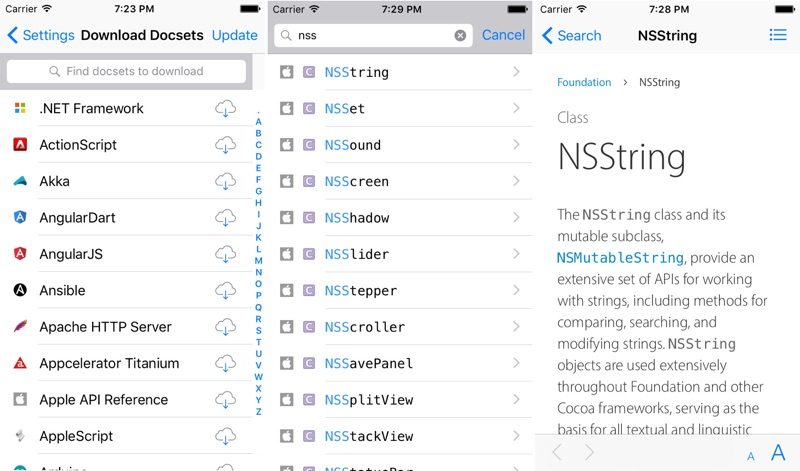Tap the .NET Framework logo icon
The image size is (800, 471).
(x=20, y=108)
